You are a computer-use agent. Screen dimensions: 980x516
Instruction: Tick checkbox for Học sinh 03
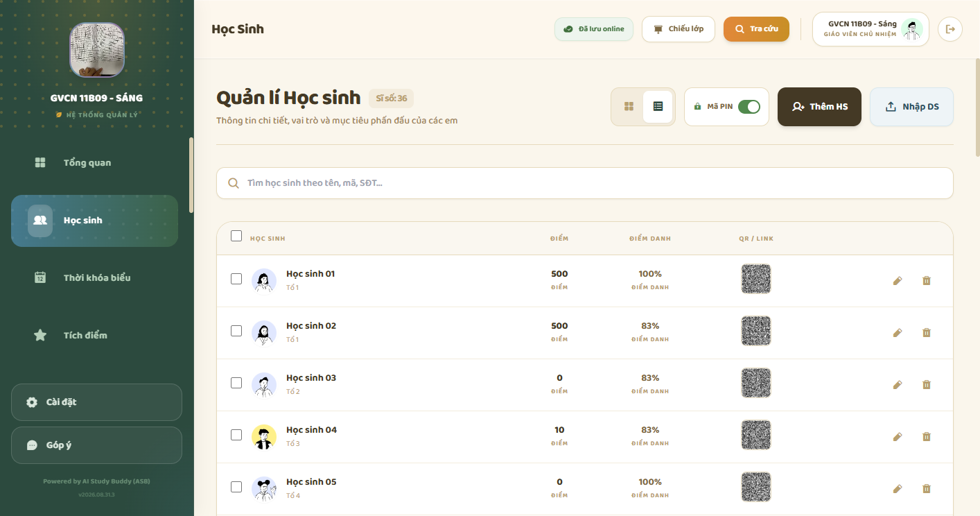pos(236,383)
